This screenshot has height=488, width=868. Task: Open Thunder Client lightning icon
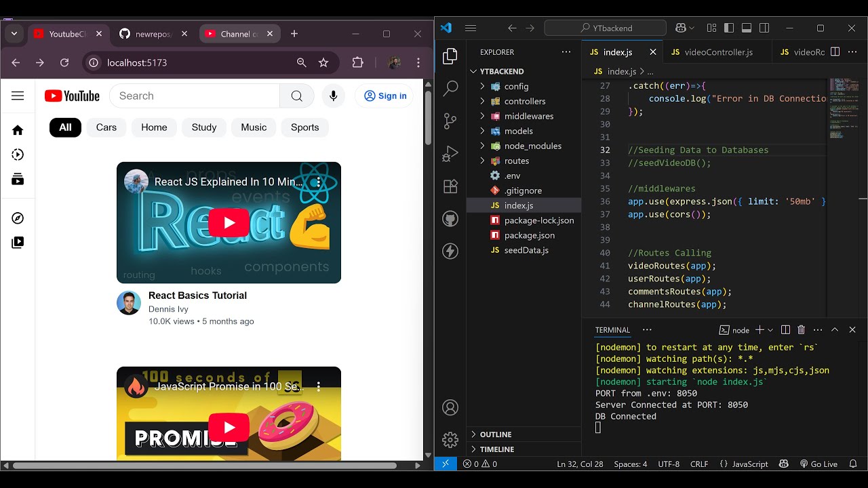[x=450, y=251]
